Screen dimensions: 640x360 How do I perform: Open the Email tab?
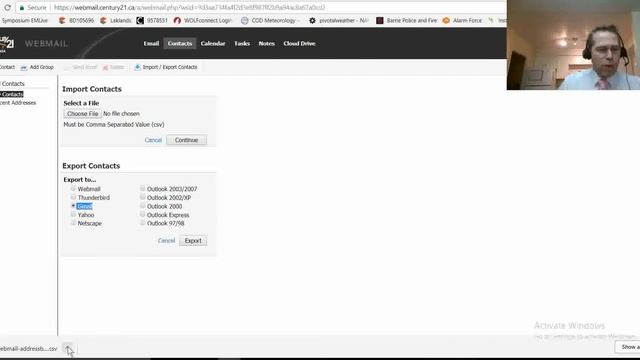coord(151,43)
